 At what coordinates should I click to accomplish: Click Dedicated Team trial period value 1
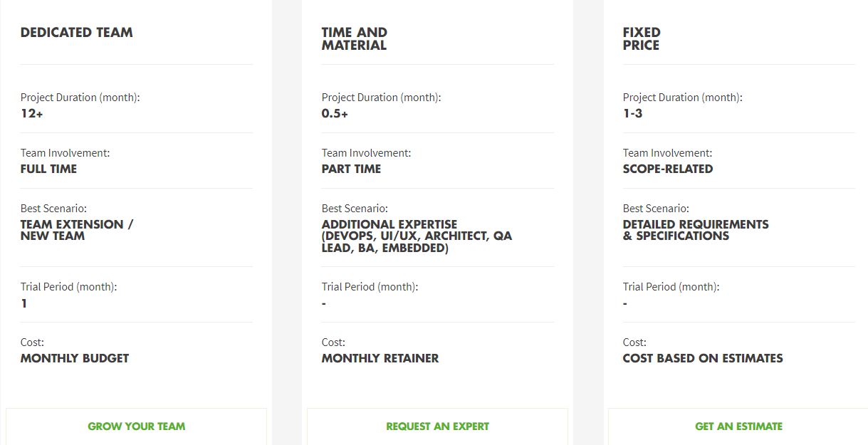pos(24,304)
